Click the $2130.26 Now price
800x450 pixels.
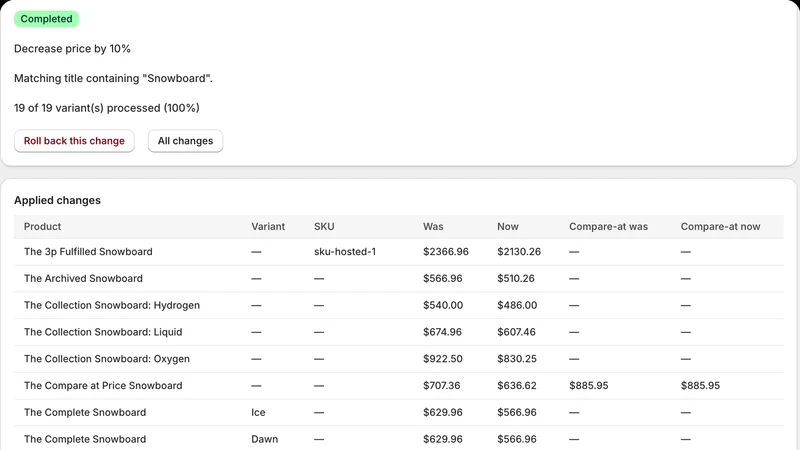[x=519, y=252]
